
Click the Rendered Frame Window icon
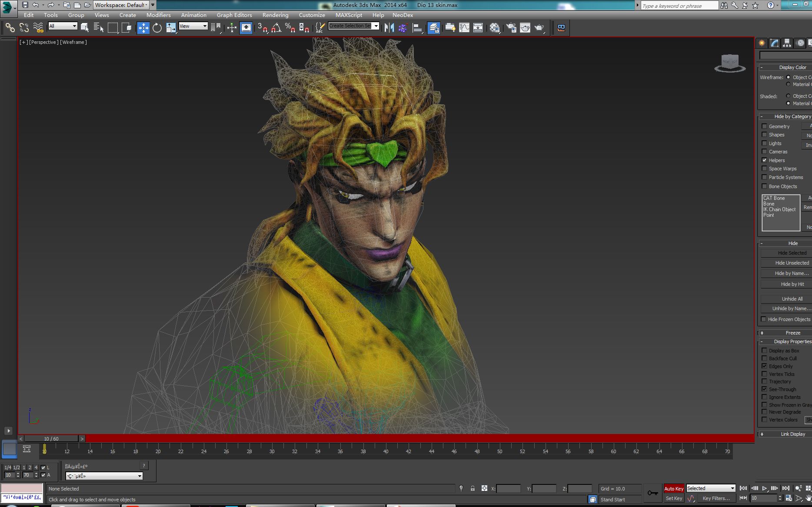pos(525,28)
